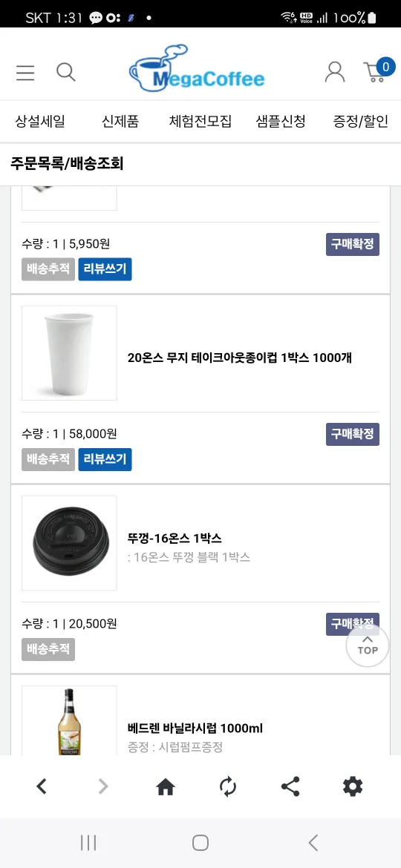Track delivery for the 뚜껑-16온스 order
Screen dimensions: 401x868
tap(48, 649)
